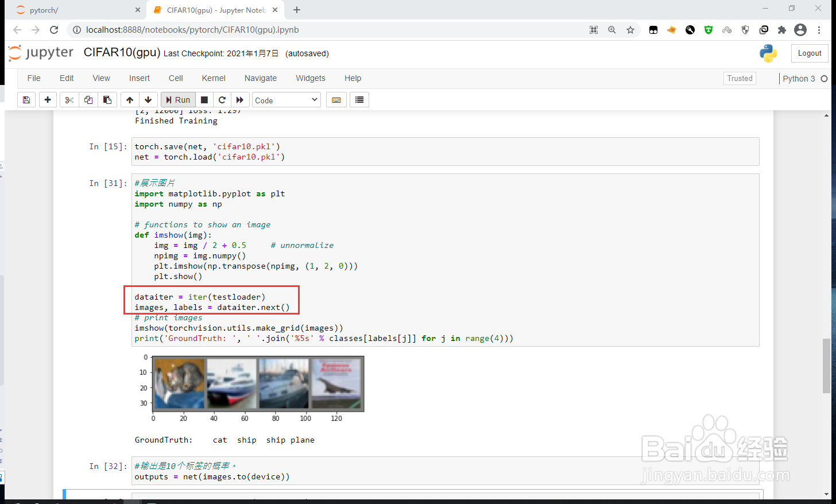Click the Logout button
The width and height of the screenshot is (836, 504).
coord(810,53)
